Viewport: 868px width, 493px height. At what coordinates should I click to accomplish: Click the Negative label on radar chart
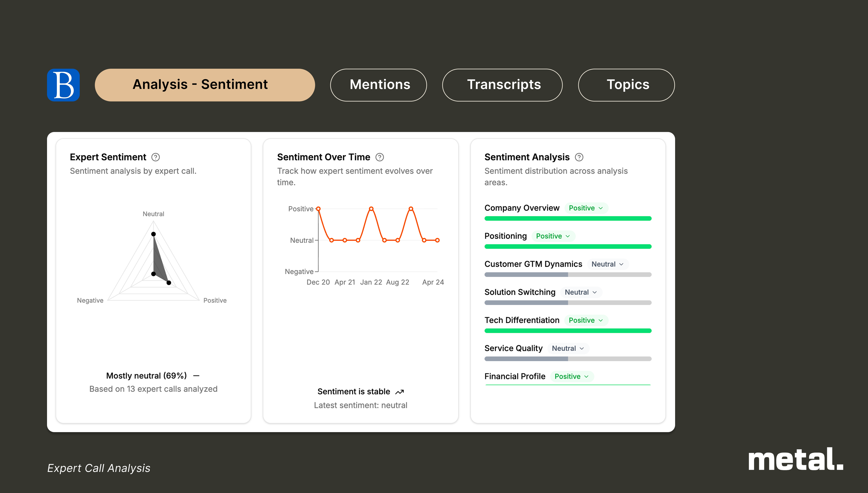(x=90, y=300)
